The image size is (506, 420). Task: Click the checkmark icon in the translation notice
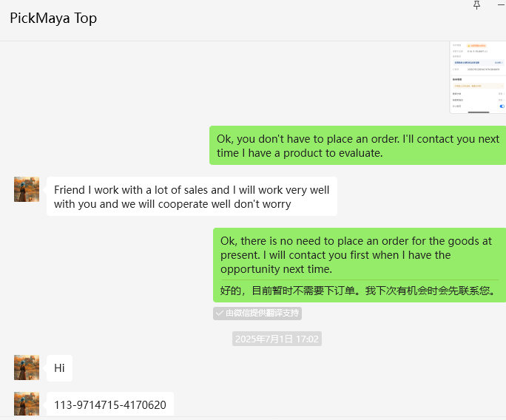point(220,314)
